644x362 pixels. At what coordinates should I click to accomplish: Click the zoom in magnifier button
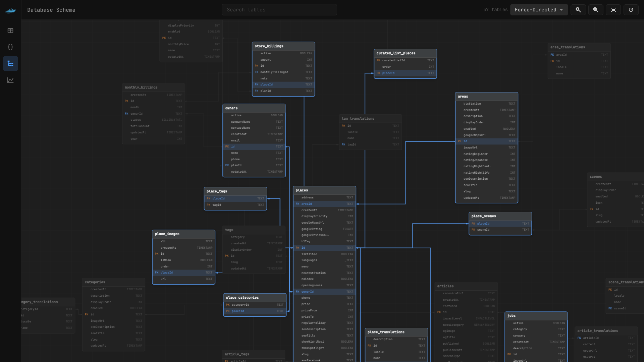[x=578, y=10]
